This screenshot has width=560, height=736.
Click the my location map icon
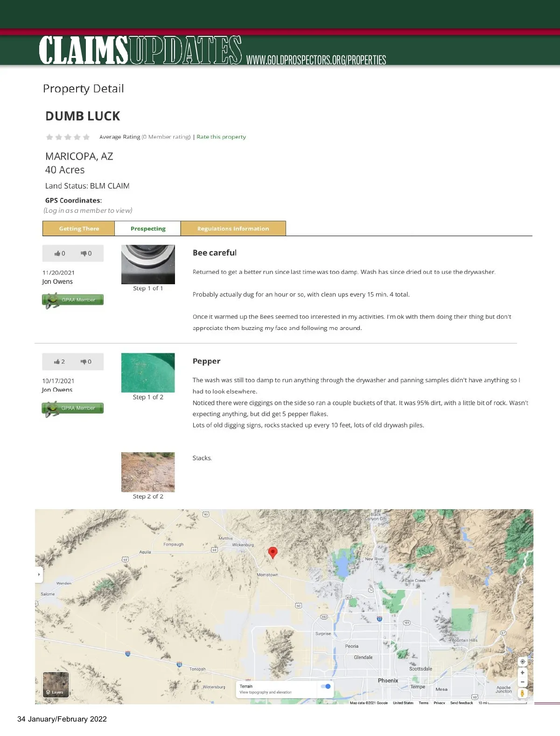click(522, 661)
